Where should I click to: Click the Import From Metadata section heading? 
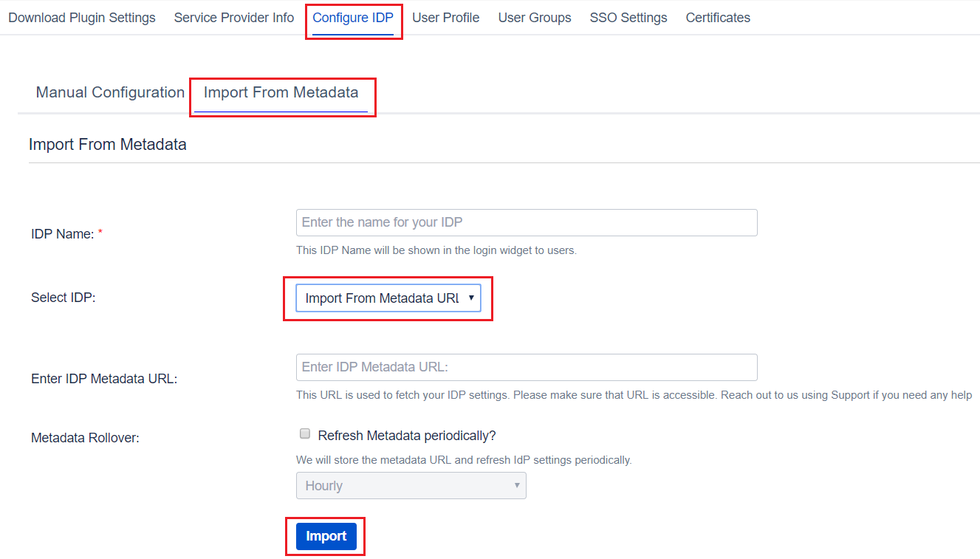pyautogui.click(x=108, y=145)
